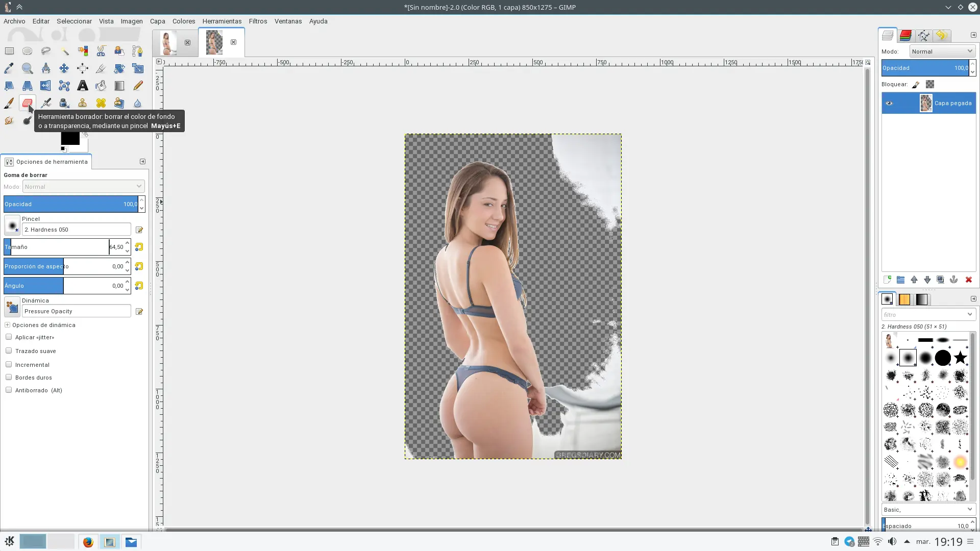Screen dimensions: 980x551
Task: Select the Rectangle Select tool
Action: pos(9,51)
